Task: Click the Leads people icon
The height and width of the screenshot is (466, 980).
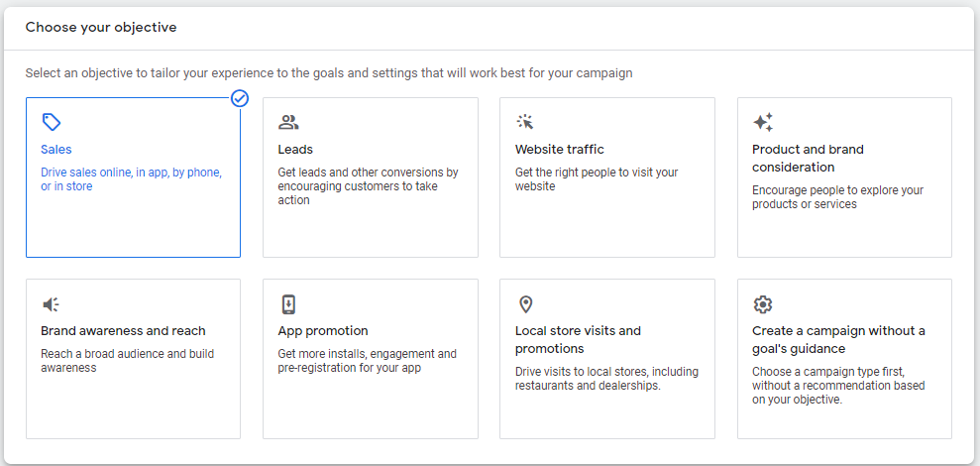Action: [x=288, y=122]
